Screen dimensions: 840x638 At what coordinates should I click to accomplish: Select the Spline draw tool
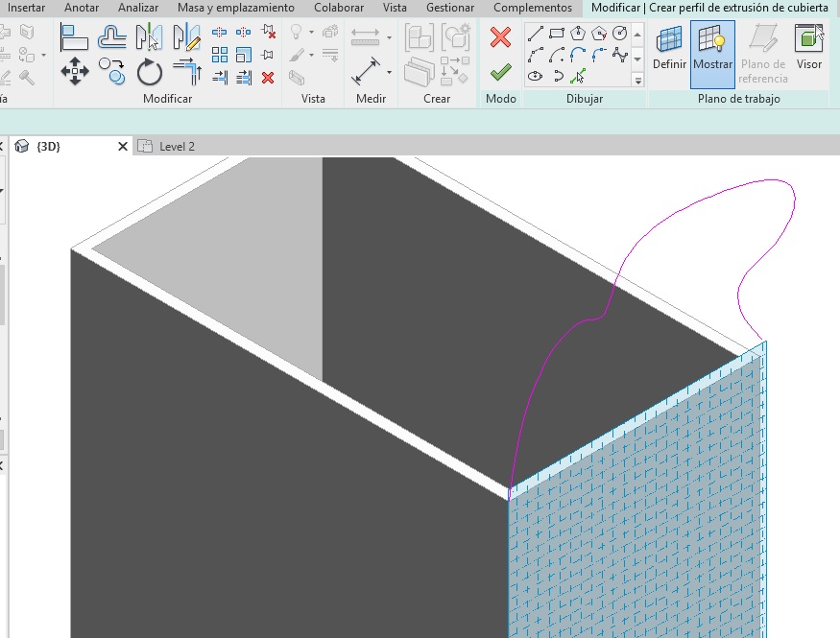click(x=620, y=55)
